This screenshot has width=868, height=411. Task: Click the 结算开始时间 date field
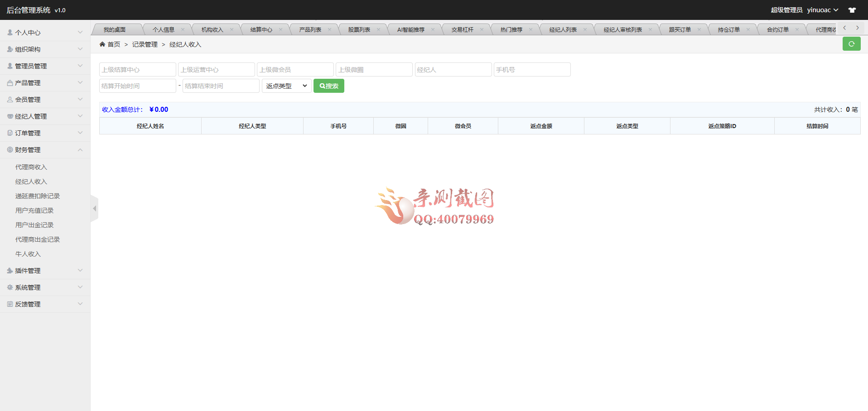click(137, 86)
